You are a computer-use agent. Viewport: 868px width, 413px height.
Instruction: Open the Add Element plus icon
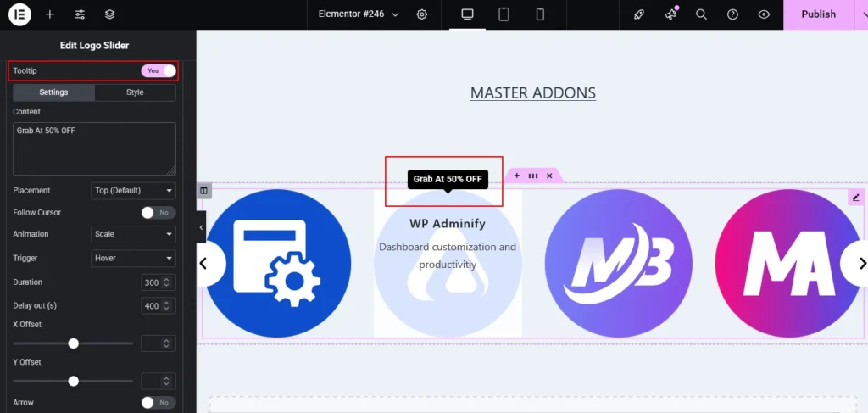click(50, 14)
